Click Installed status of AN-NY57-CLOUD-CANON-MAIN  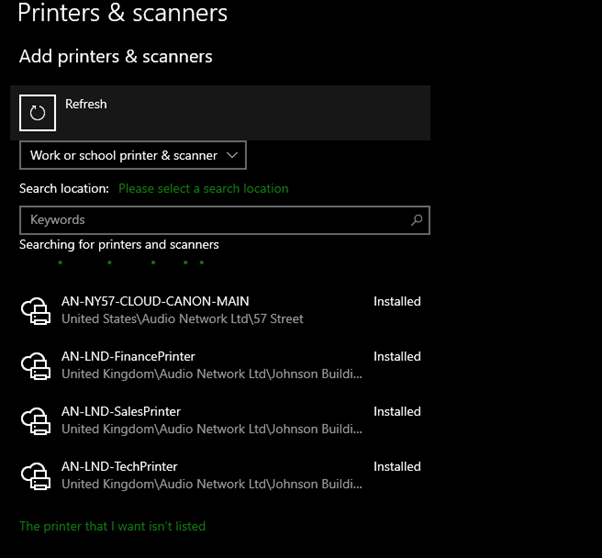pyautogui.click(x=397, y=301)
